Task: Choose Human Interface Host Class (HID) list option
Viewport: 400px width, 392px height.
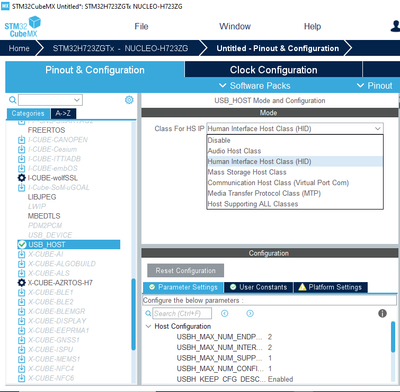Action: (295, 162)
